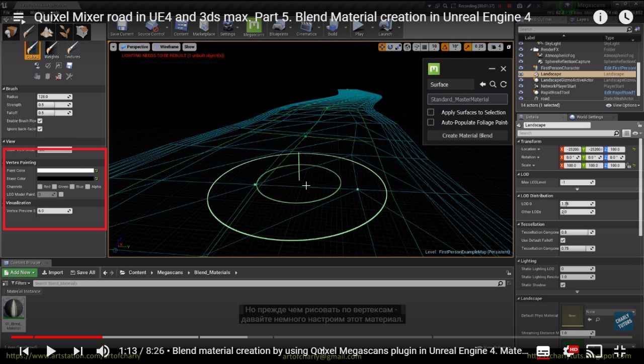Click Megascans panel search magnifier icon
The image size is (644, 364).
(493, 85)
